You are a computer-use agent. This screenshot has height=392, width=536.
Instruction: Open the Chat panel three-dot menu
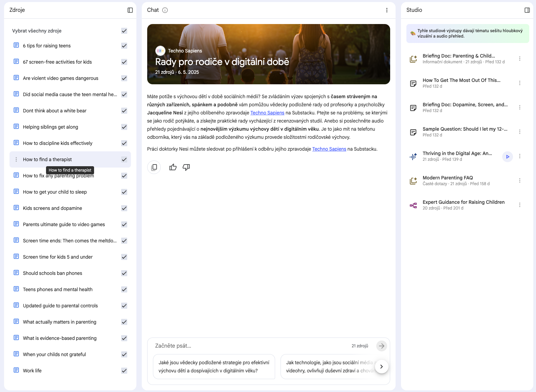pos(387,10)
